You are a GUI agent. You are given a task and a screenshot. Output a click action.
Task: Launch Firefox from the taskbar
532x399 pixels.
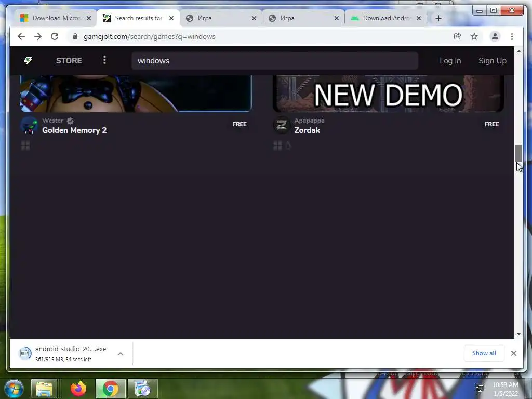click(79, 389)
